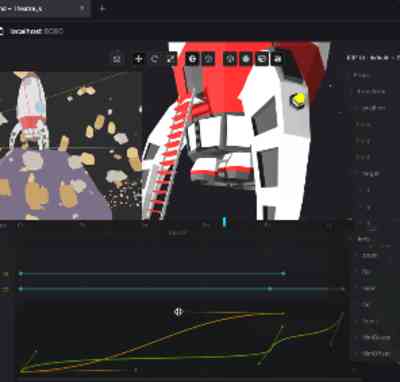Image resolution: width=400 pixels, height=382 pixels.
Task: Click the white curve handle icon in graph editor
Action: [x=178, y=312]
